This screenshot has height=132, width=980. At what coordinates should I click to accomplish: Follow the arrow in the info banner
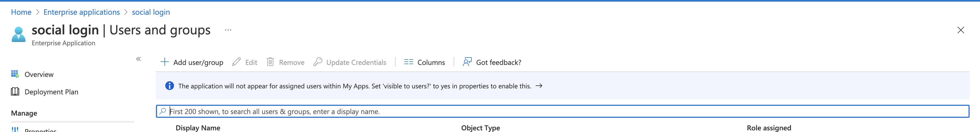(539, 86)
